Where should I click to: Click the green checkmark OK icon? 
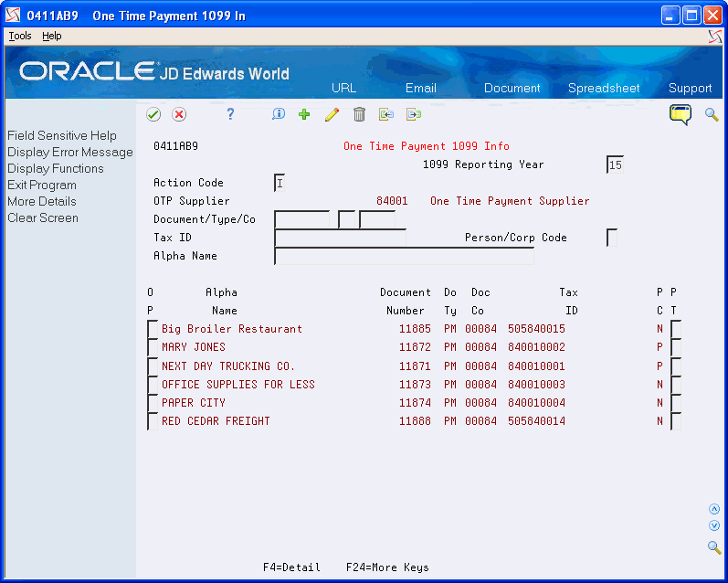coord(153,114)
